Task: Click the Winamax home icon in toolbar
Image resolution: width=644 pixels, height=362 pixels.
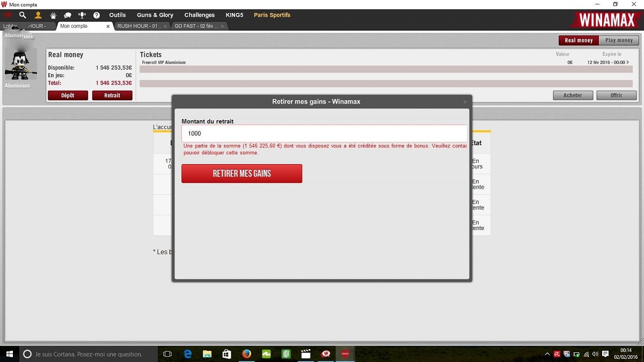Action: (8, 15)
